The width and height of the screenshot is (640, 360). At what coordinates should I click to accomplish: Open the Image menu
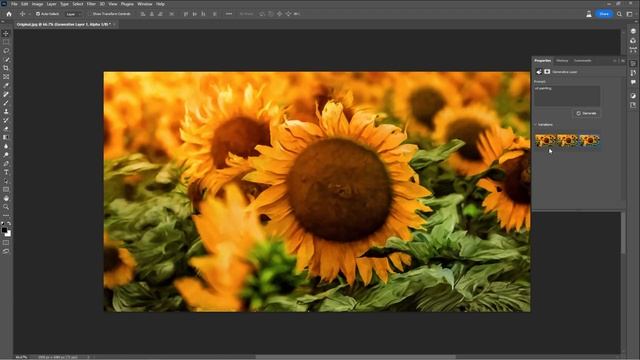click(x=37, y=4)
